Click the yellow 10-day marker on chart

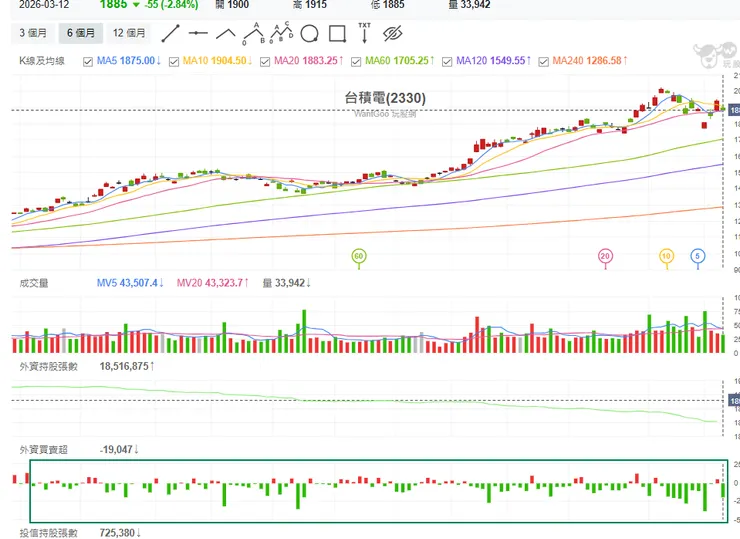point(666,256)
